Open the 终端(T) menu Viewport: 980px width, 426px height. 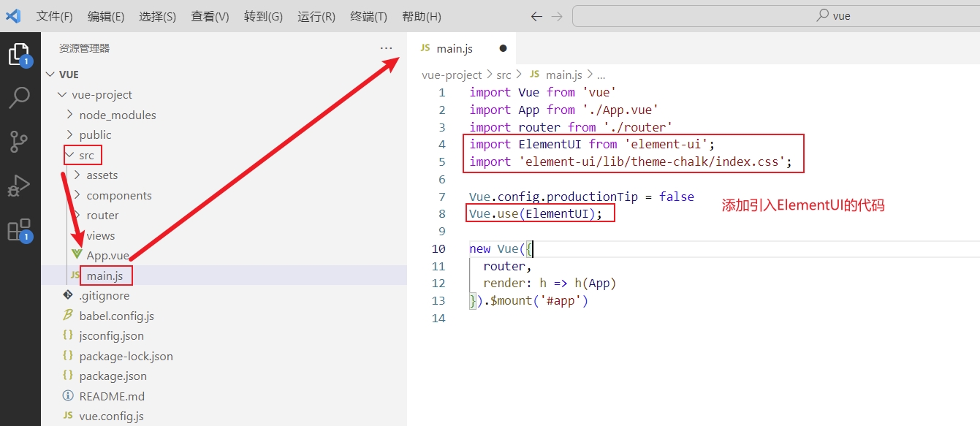368,16
